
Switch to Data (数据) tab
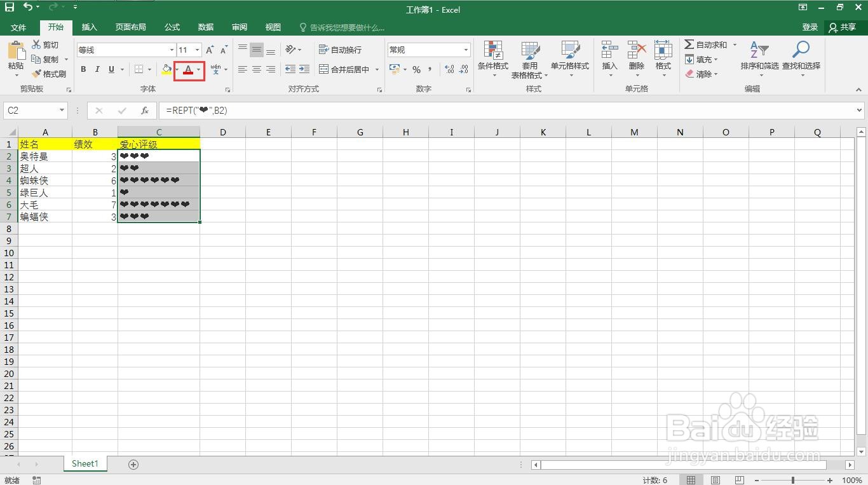[x=206, y=27]
